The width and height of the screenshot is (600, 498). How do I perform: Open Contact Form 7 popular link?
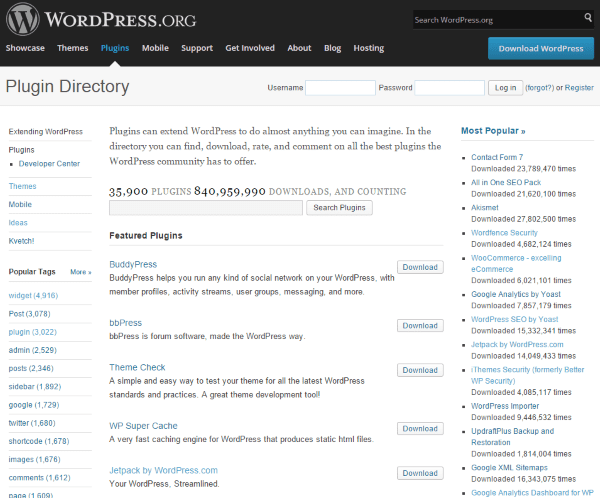click(x=497, y=157)
